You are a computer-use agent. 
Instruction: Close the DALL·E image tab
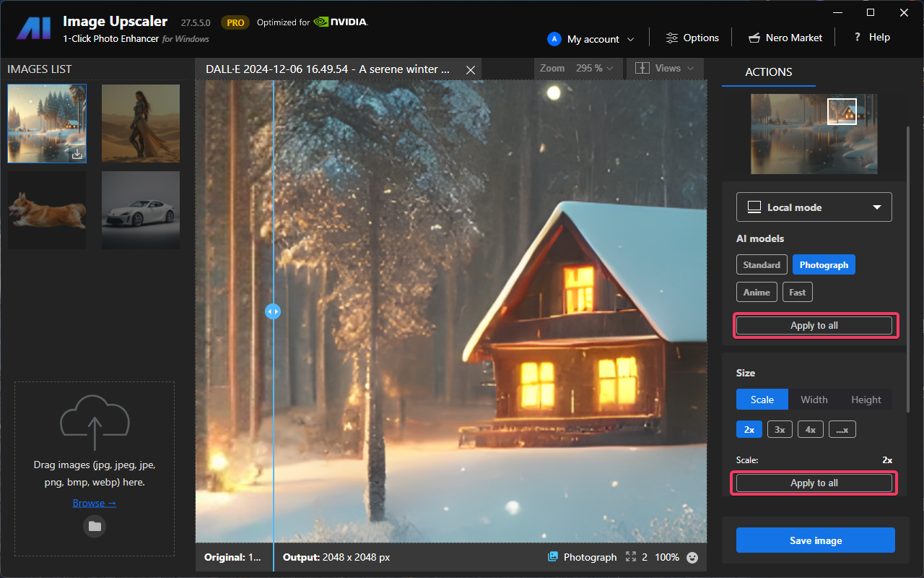tap(471, 69)
